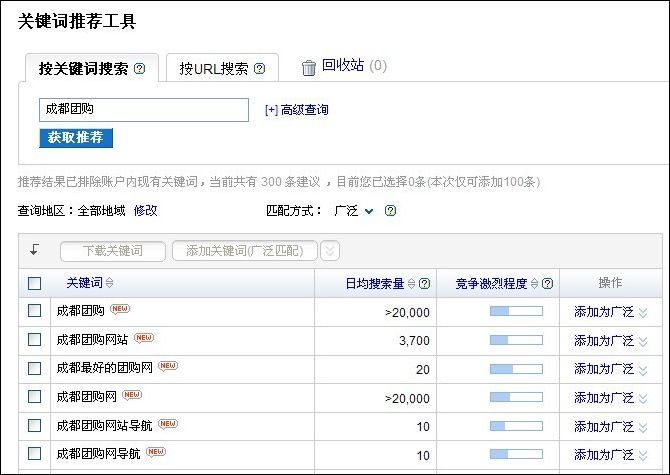Image resolution: width=670 pixels, height=475 pixels.
Task: Open the 匹配方式 广泛 dropdown
Action: point(354,211)
